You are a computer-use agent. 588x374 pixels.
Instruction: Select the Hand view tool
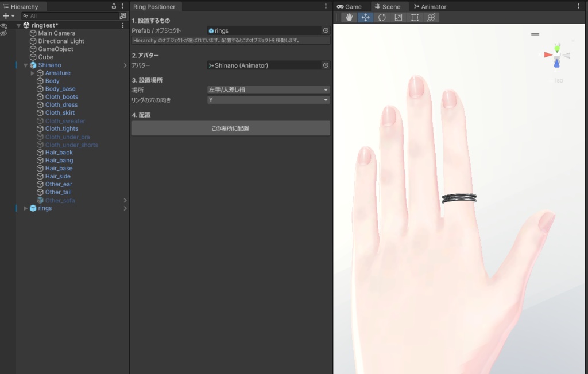point(349,17)
